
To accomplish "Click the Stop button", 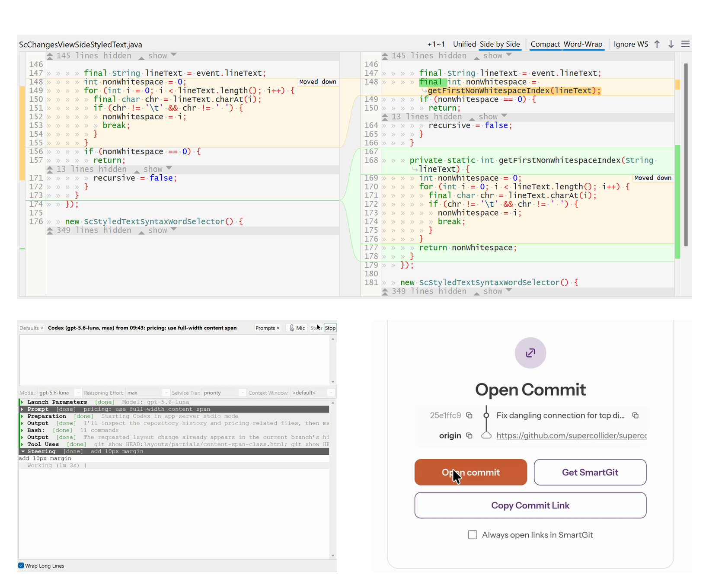I will pyautogui.click(x=330, y=328).
